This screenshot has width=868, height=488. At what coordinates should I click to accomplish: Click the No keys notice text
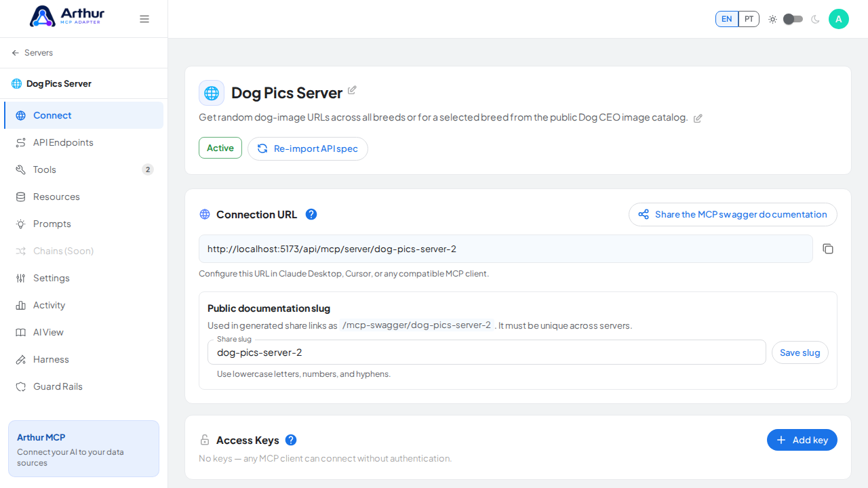pos(325,458)
